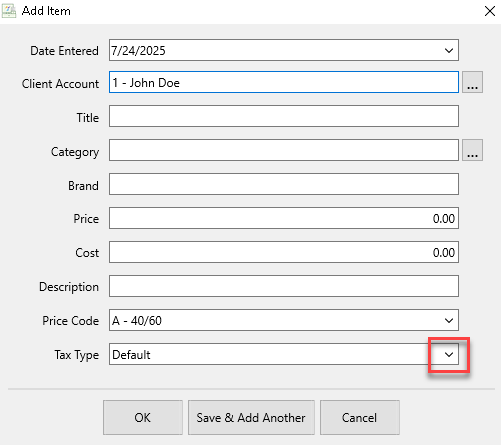Expand the Price Code dropdown arrow
501x445 pixels.
coord(449,320)
